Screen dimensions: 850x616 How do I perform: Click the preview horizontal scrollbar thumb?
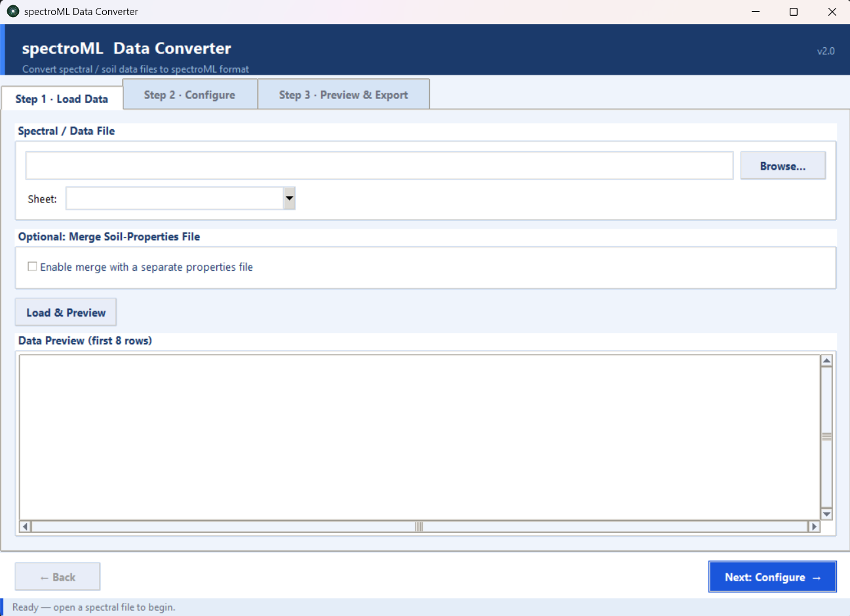coord(419,526)
